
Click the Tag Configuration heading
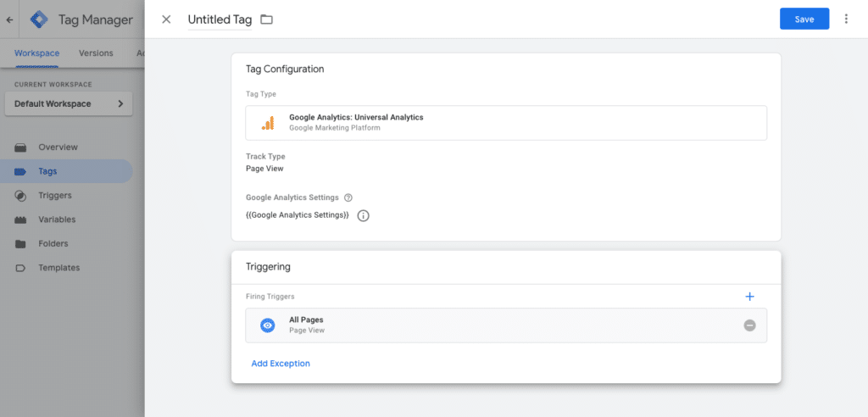tap(285, 69)
